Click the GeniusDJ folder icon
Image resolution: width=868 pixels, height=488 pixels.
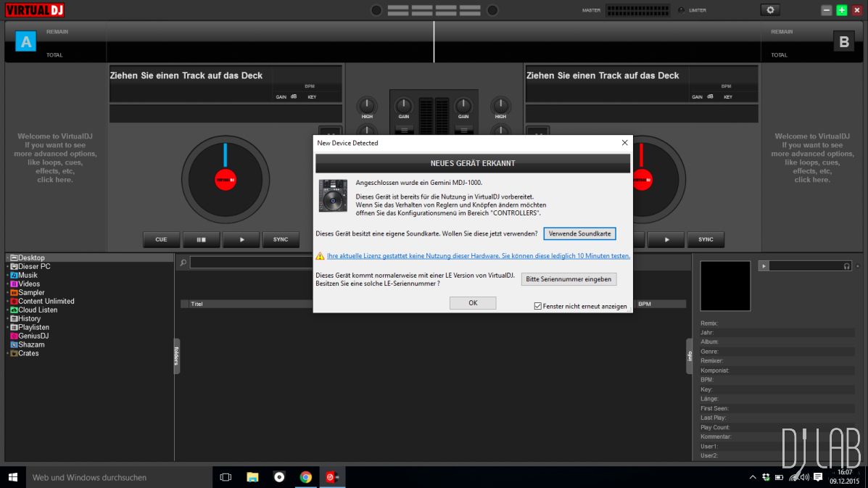coord(14,336)
